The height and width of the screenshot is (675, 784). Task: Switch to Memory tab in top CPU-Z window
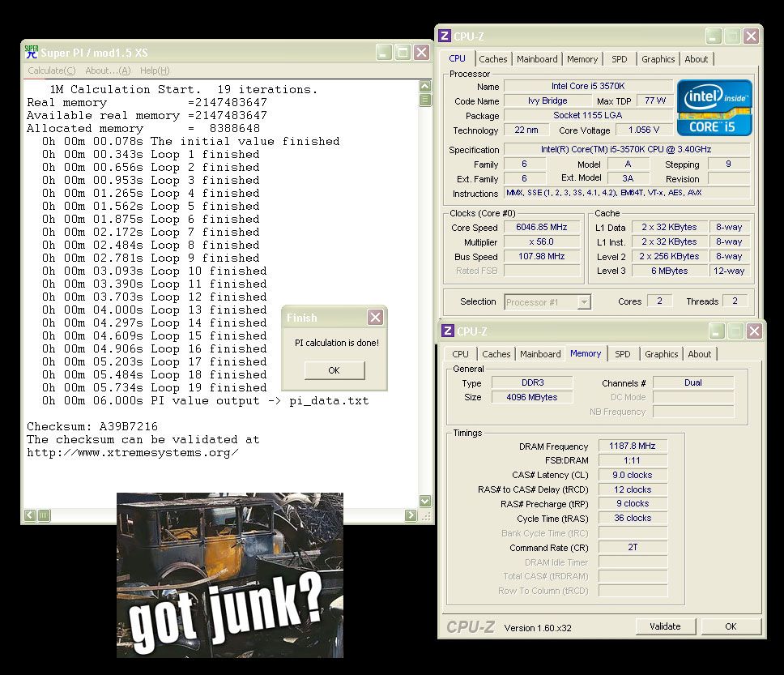[582, 59]
